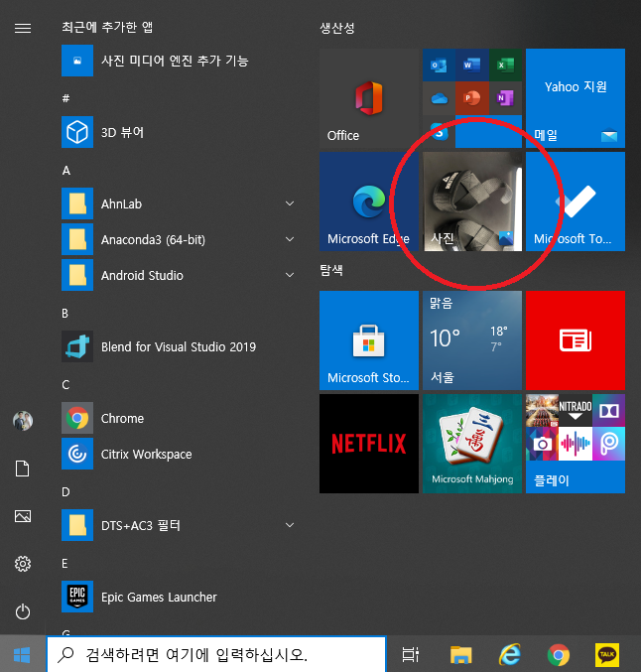Image resolution: width=641 pixels, height=672 pixels.
Task: Open the 서울 weather tile
Action: click(x=472, y=340)
